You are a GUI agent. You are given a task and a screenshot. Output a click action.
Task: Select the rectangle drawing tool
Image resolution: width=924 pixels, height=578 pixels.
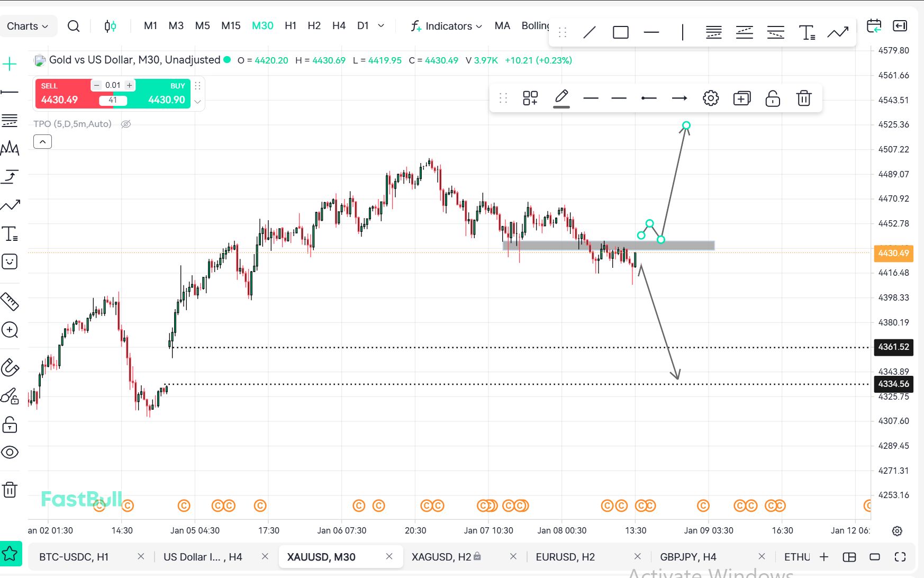point(620,33)
